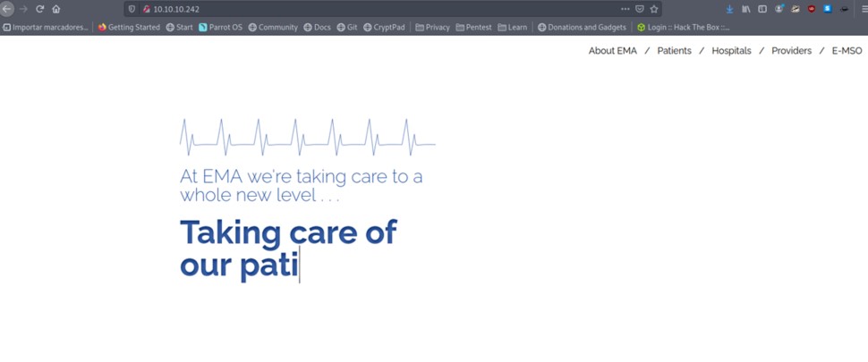
Task: Click the extension icon after the account avatar
Action: pos(796,9)
